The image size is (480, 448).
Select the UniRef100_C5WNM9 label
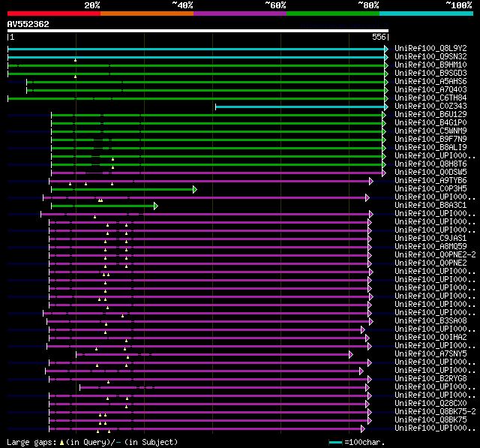[x=430, y=131]
